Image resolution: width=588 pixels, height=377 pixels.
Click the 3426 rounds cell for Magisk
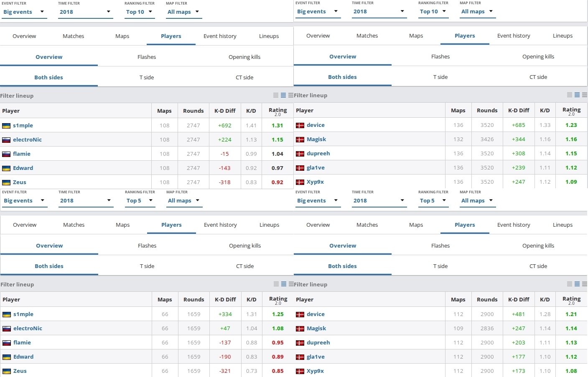(x=487, y=139)
